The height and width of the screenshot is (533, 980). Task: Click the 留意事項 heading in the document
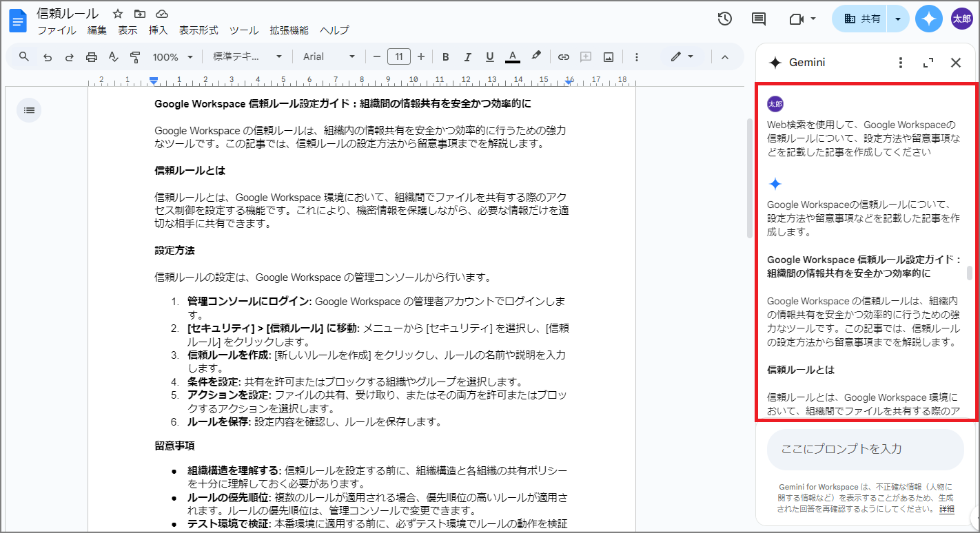174,446
